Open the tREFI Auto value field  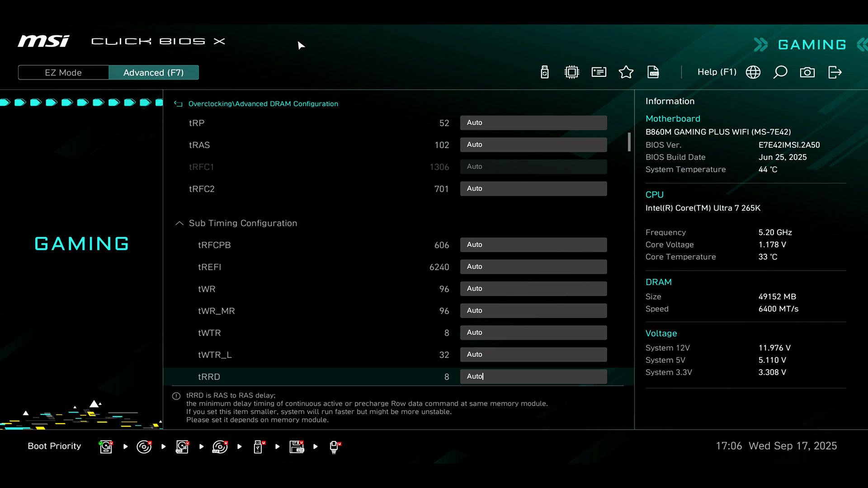pos(533,267)
